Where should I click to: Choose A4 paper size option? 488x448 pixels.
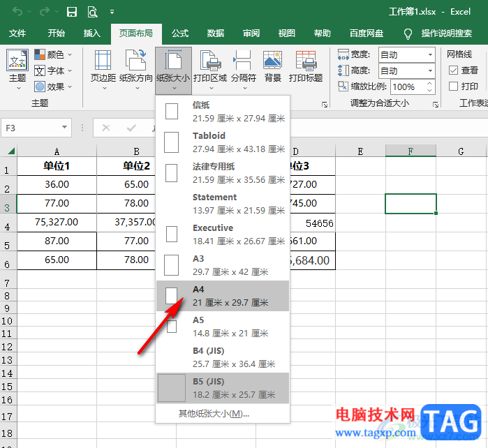tap(223, 296)
